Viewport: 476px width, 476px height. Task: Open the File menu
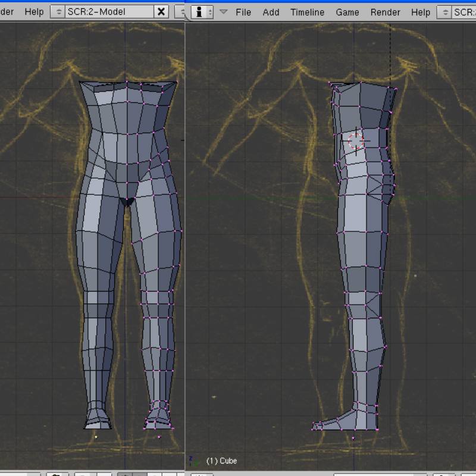243,12
